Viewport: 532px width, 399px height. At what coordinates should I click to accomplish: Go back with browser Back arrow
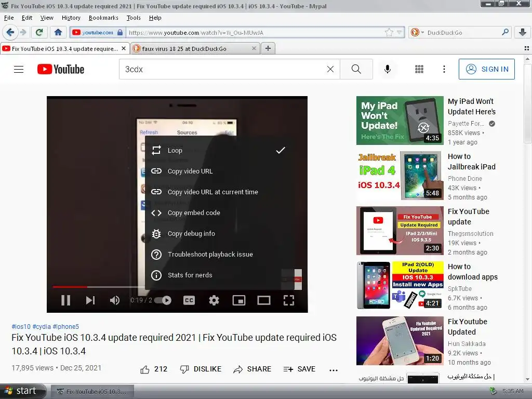pos(10,32)
